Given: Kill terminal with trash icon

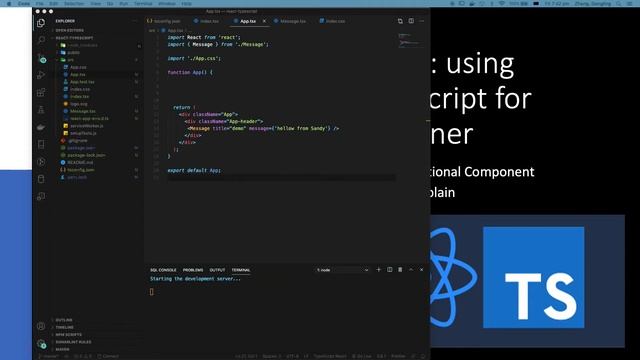Looking at the screenshot, I should (x=400, y=270).
